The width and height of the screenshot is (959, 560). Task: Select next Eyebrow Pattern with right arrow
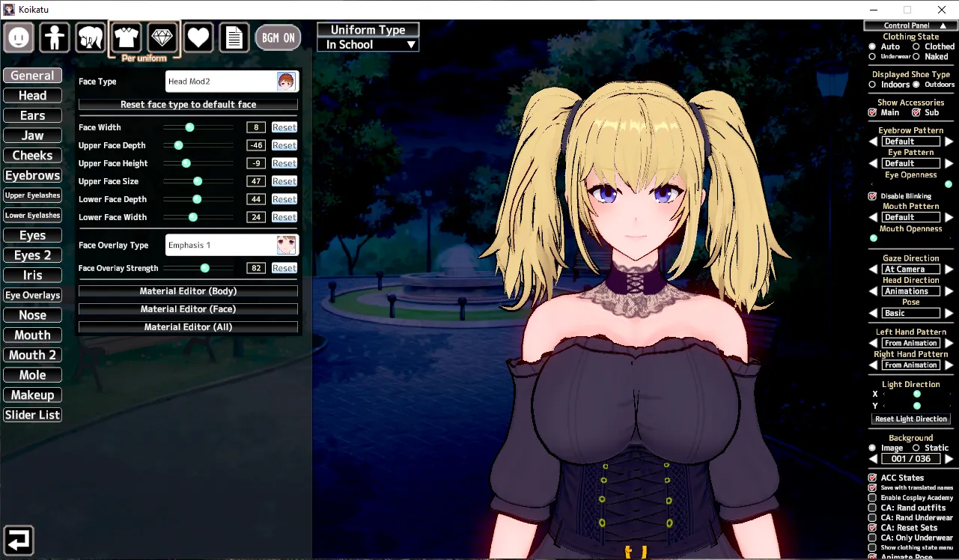pyautogui.click(x=949, y=141)
